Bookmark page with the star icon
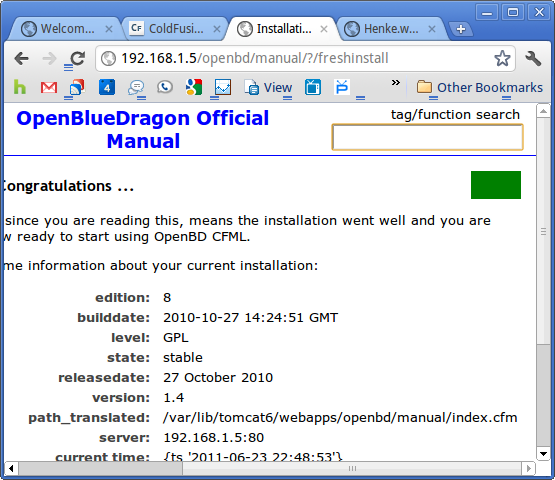 (502, 58)
